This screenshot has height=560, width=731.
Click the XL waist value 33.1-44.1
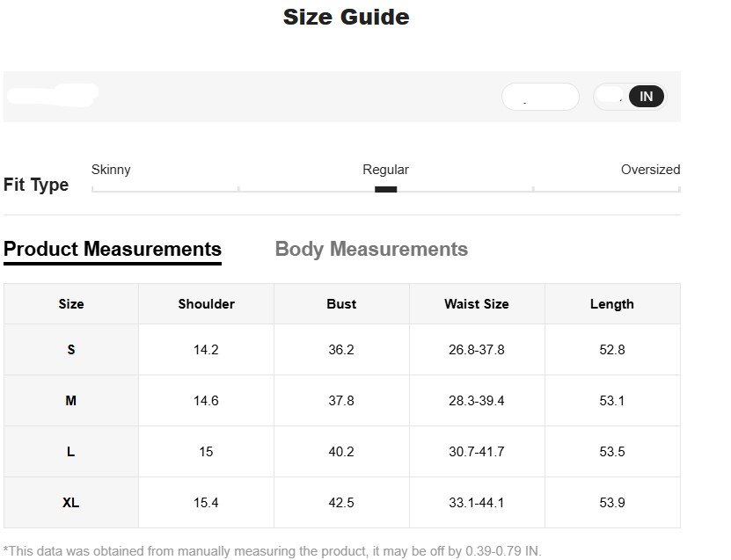pyautogui.click(x=476, y=503)
